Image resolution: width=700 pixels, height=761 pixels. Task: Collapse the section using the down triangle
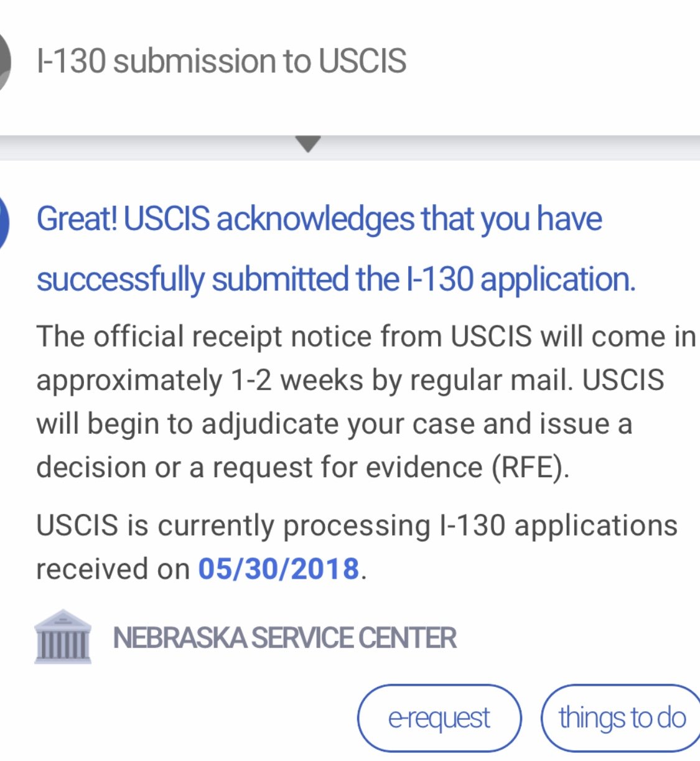pos(308,144)
